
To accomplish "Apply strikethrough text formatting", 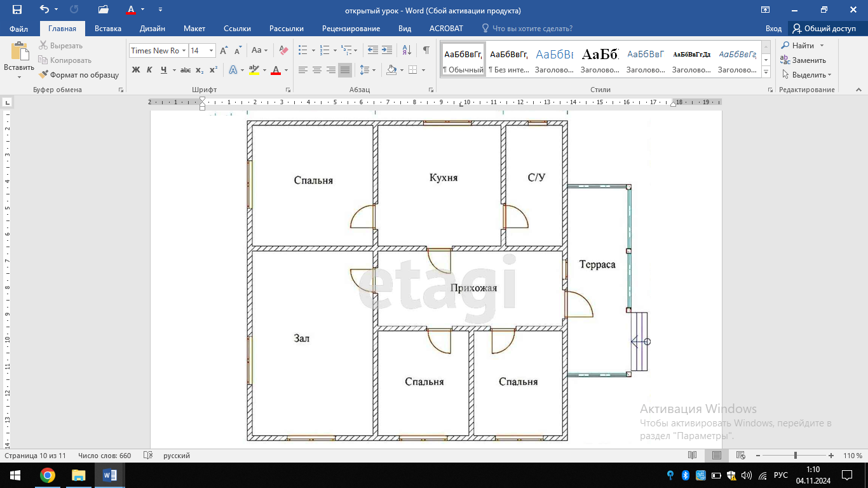I will tap(185, 70).
